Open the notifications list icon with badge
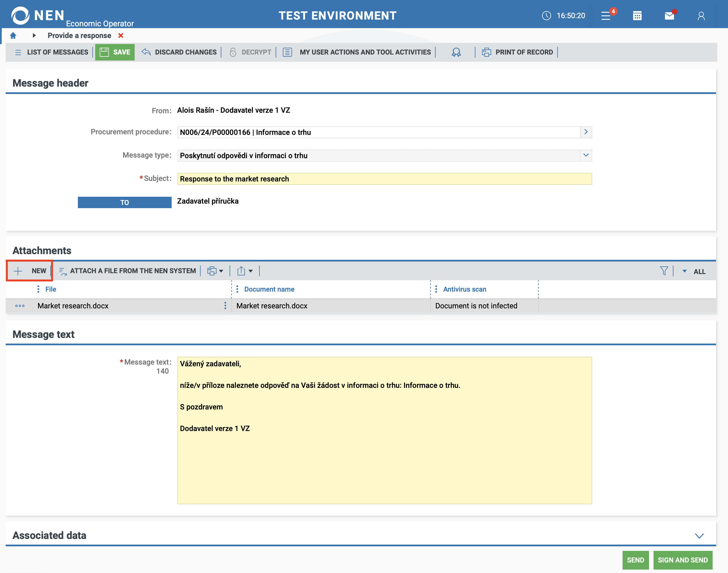Screen dimensions: 728x573 [606, 15]
